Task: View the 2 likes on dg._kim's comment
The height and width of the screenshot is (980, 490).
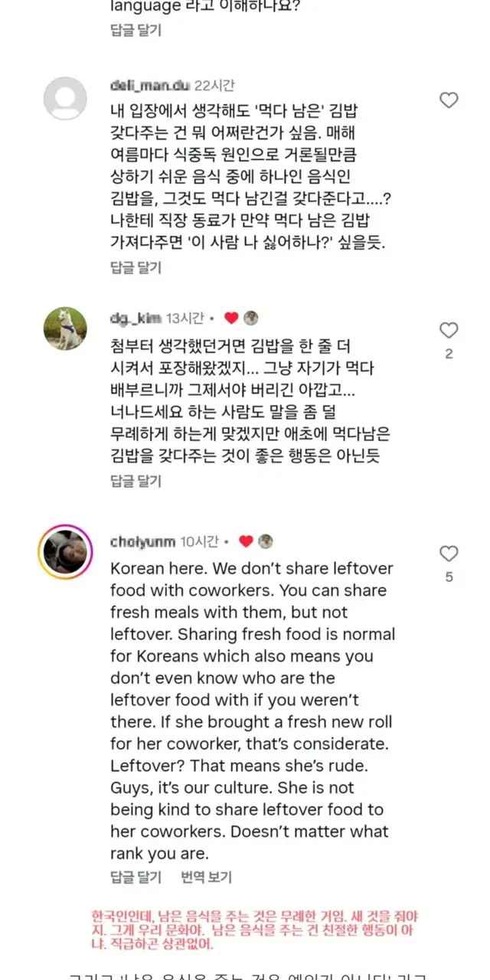Action: coord(449,354)
